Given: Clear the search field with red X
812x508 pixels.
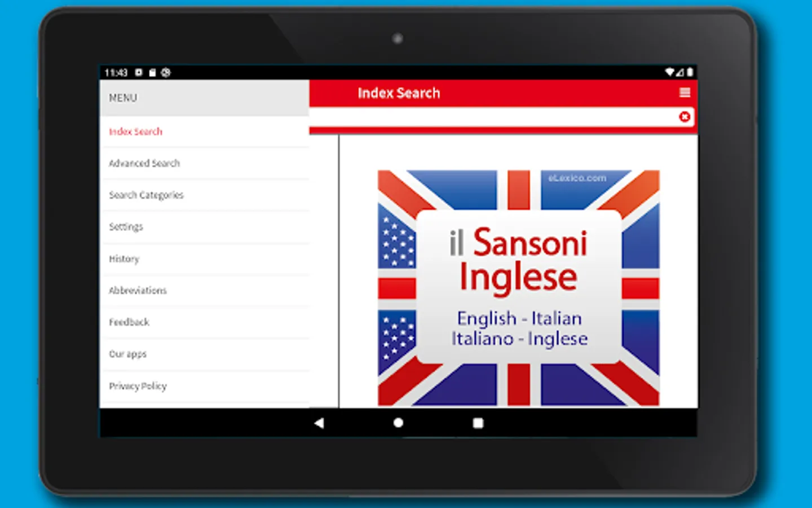Looking at the screenshot, I should click(685, 117).
